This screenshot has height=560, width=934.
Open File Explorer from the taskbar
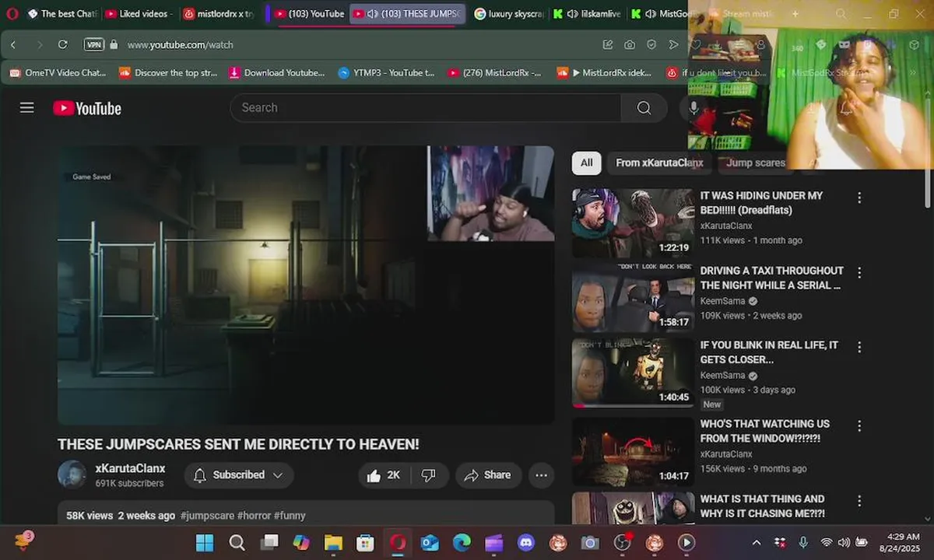tap(333, 542)
